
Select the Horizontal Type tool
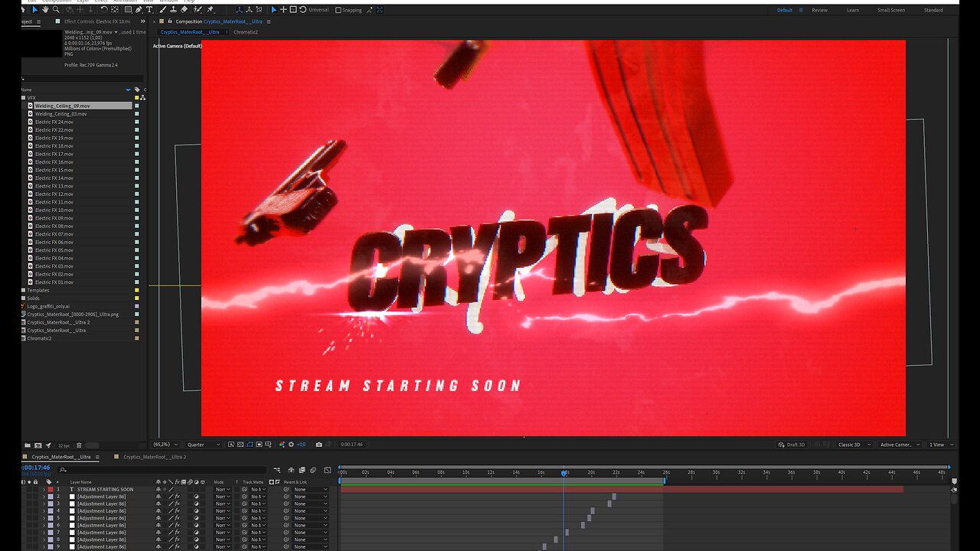point(149,10)
